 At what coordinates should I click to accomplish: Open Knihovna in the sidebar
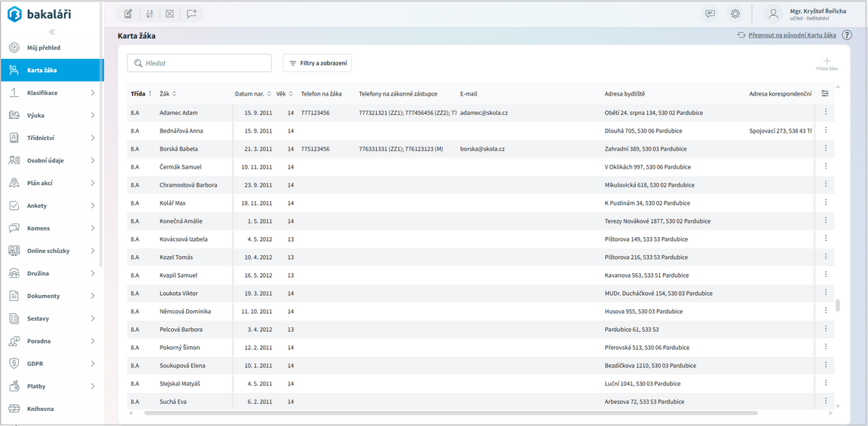[41, 409]
